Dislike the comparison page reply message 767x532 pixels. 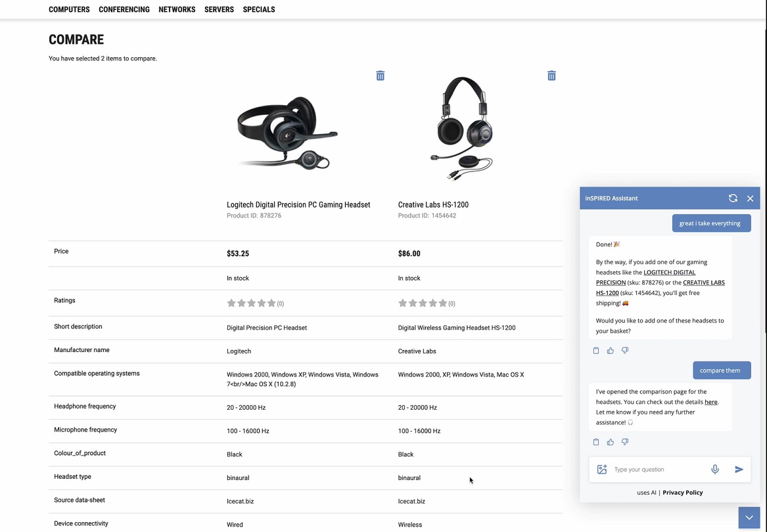pos(624,442)
